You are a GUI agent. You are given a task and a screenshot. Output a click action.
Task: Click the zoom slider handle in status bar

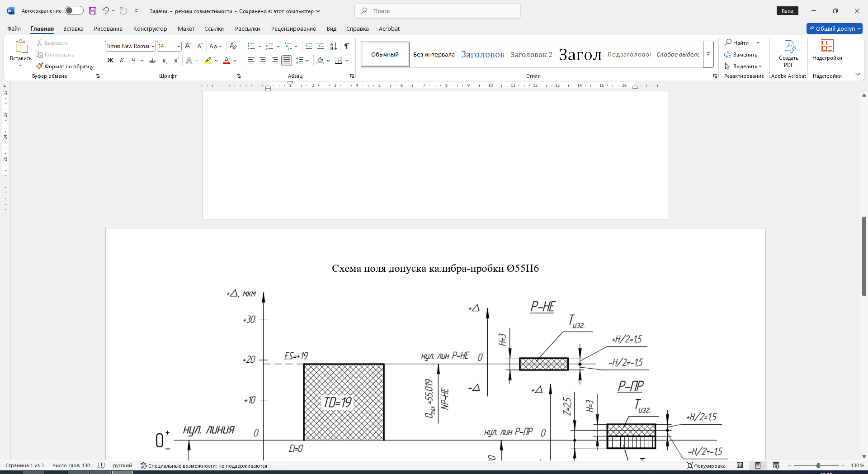coord(818,465)
